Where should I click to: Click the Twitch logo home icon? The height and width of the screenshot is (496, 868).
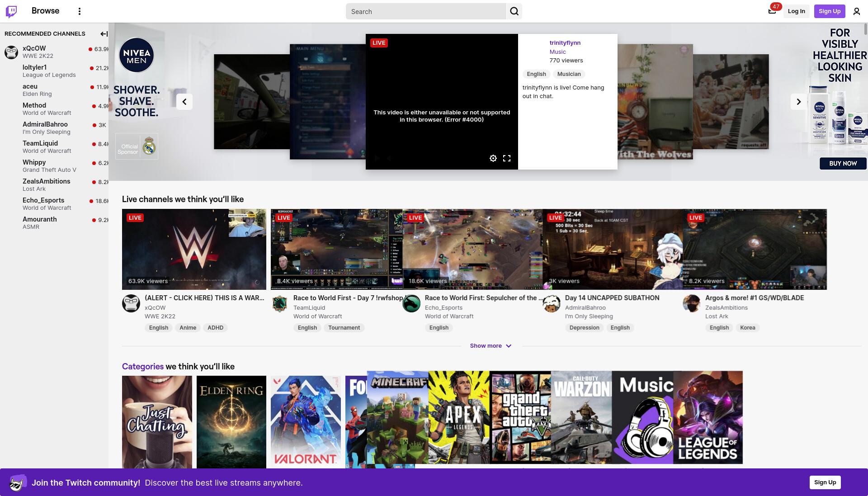coord(11,11)
